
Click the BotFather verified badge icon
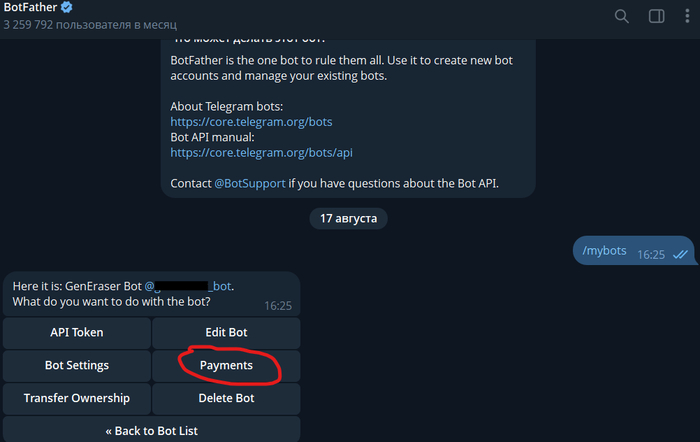coord(67,7)
